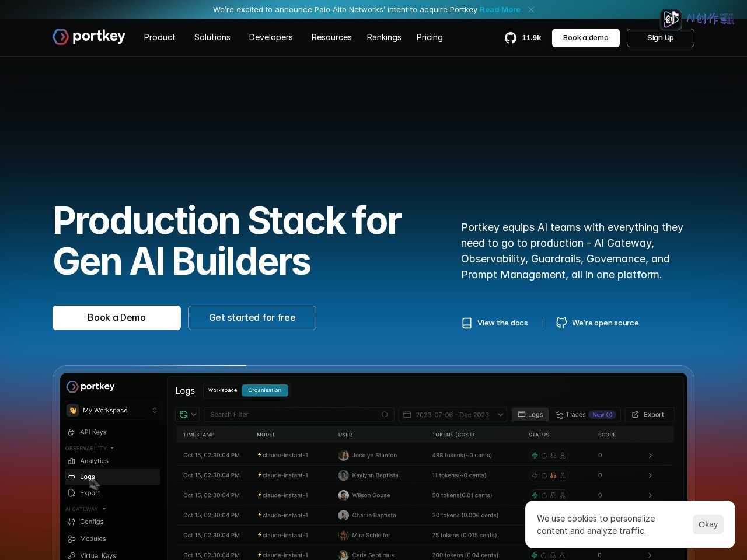The image size is (747, 560).
Task: Click Wilson Gouse's avatar
Action: click(344, 495)
